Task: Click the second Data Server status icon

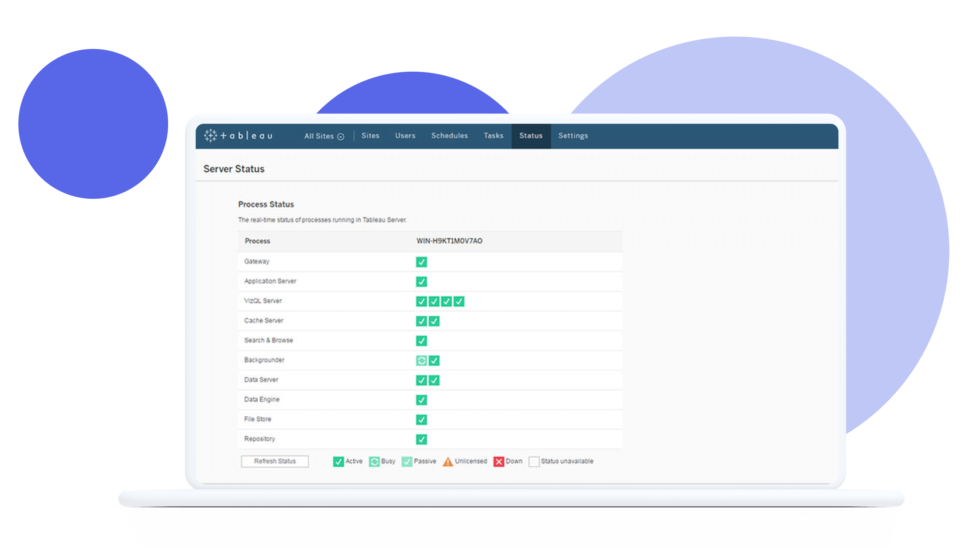Action: [x=434, y=380]
